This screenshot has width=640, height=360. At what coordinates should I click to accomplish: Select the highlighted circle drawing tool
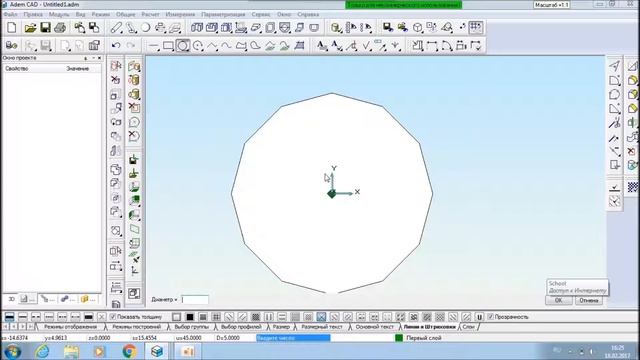182,46
